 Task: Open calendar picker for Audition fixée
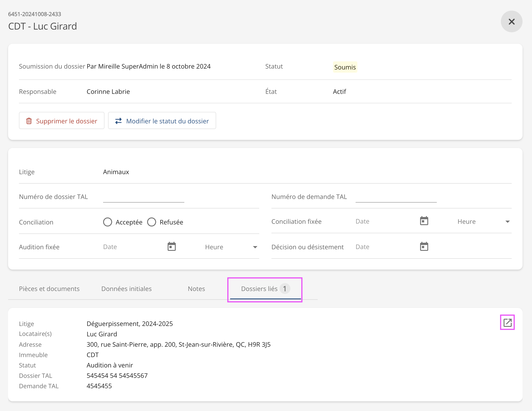click(171, 246)
